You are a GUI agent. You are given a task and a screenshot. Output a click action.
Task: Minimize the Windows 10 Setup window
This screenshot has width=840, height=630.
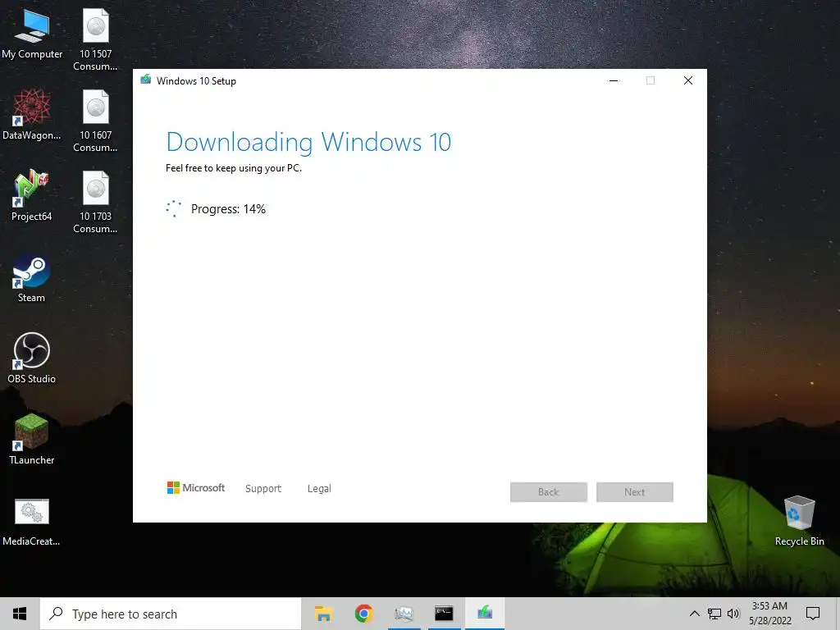pyautogui.click(x=614, y=80)
